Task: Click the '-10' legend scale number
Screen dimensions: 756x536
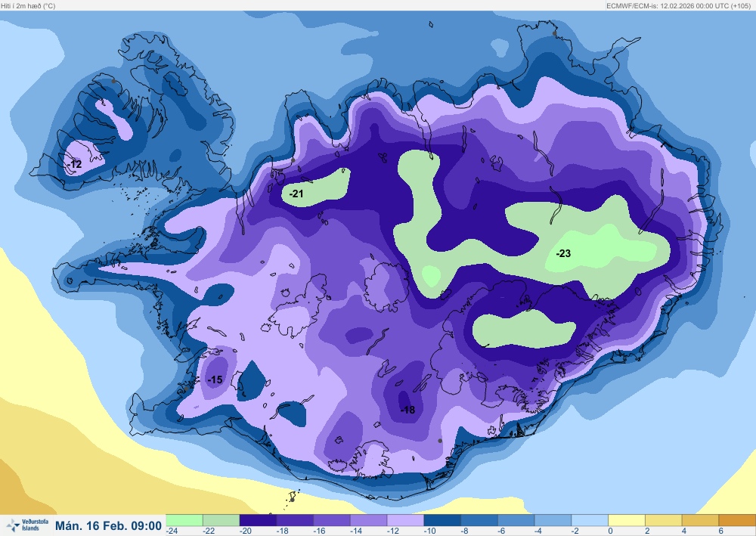Action: tap(429, 531)
